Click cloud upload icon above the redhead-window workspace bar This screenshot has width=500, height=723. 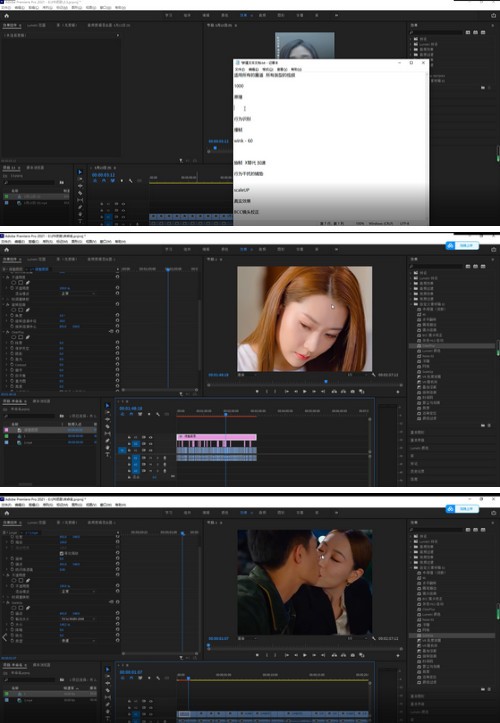(450, 246)
